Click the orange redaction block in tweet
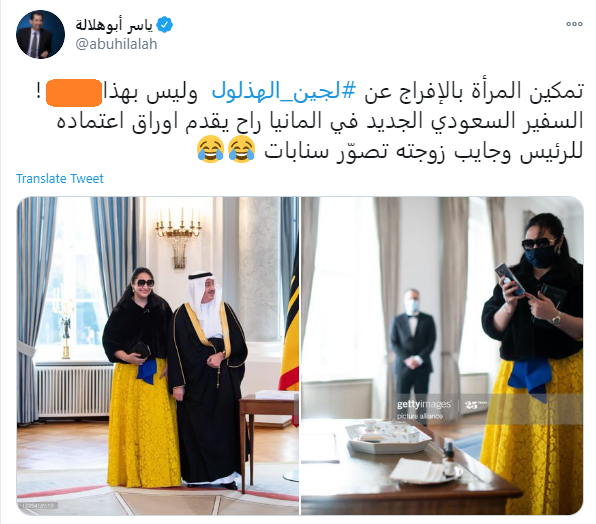Screen dimensions: 596x524 click(74, 93)
